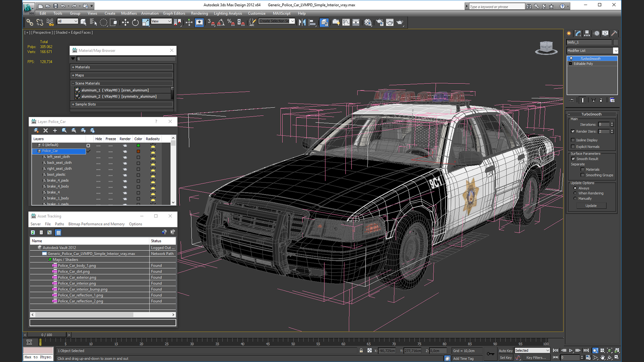Click Add Selected Objects plus icon in Layer dialog

(x=55, y=130)
